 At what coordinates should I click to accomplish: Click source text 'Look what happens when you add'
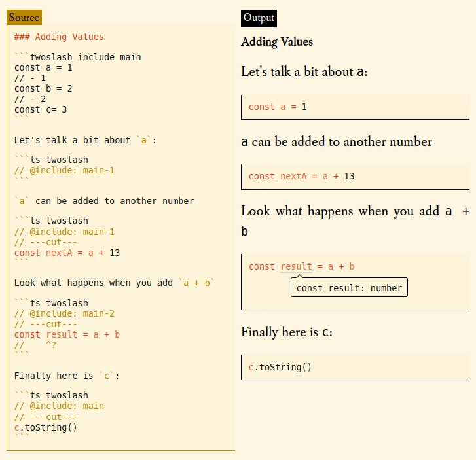point(94,283)
